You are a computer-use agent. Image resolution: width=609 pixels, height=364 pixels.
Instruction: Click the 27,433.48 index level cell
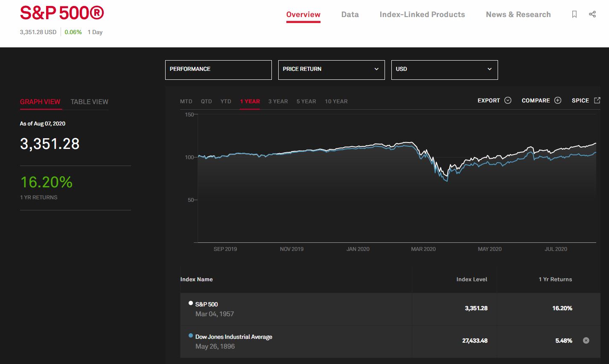[x=475, y=341]
